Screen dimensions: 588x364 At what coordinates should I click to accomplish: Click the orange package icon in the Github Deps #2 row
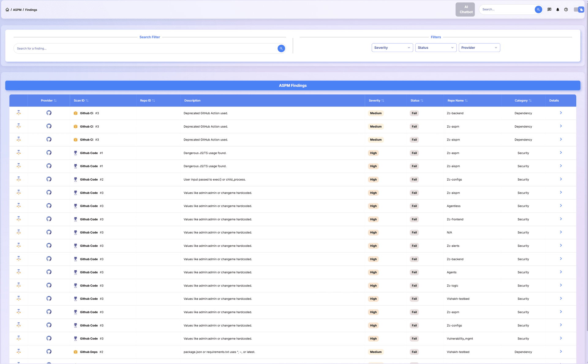(x=76, y=352)
